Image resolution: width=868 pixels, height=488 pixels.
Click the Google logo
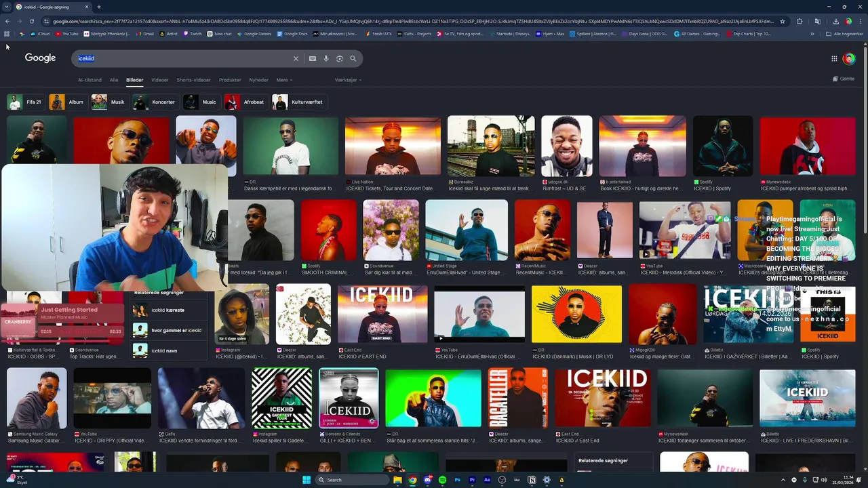pos(41,58)
